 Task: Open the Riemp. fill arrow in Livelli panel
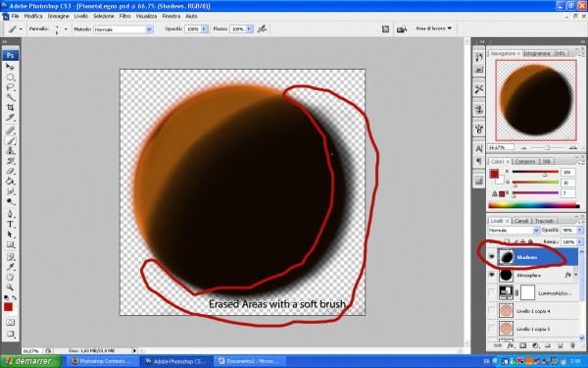pos(580,241)
